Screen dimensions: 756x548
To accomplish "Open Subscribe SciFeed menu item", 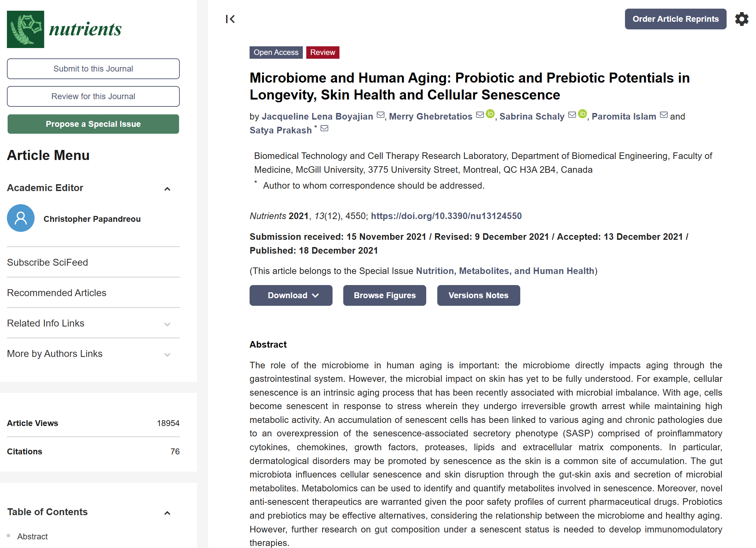I will point(48,263).
